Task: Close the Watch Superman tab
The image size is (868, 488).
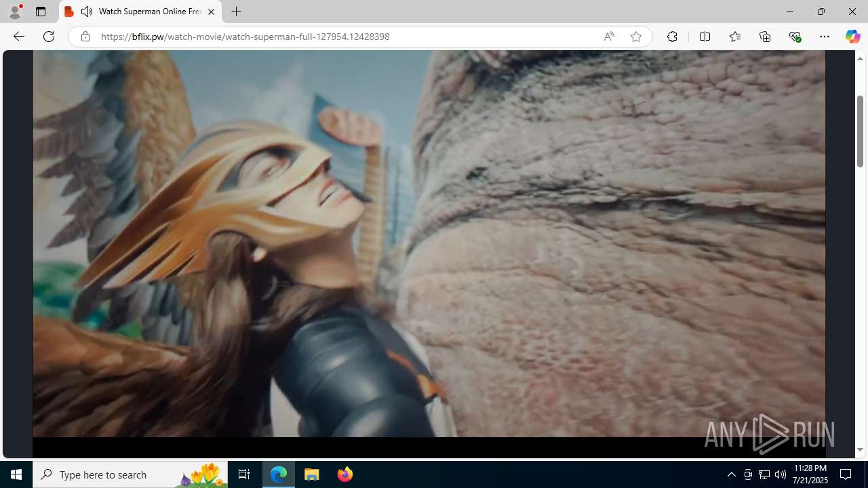Action: pyautogui.click(x=211, y=12)
